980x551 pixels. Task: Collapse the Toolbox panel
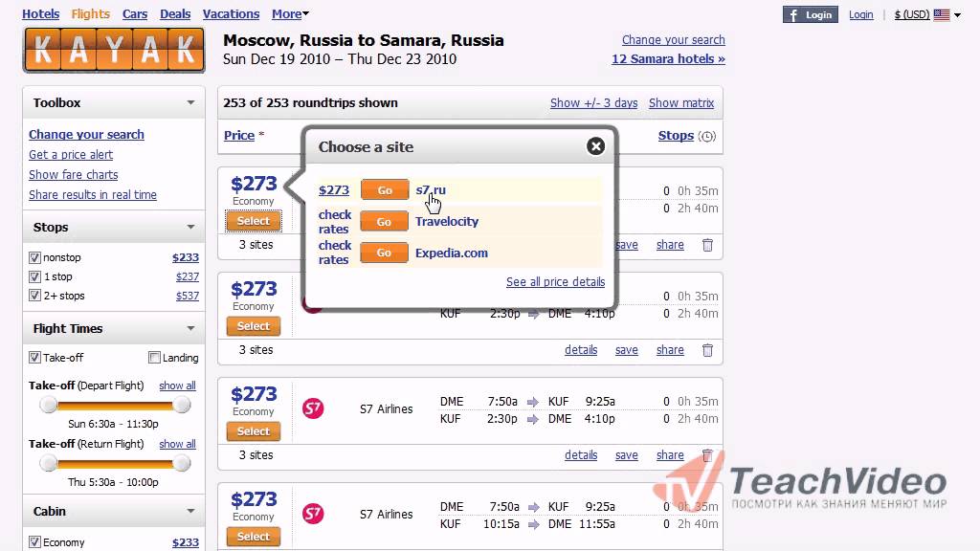[x=190, y=102]
